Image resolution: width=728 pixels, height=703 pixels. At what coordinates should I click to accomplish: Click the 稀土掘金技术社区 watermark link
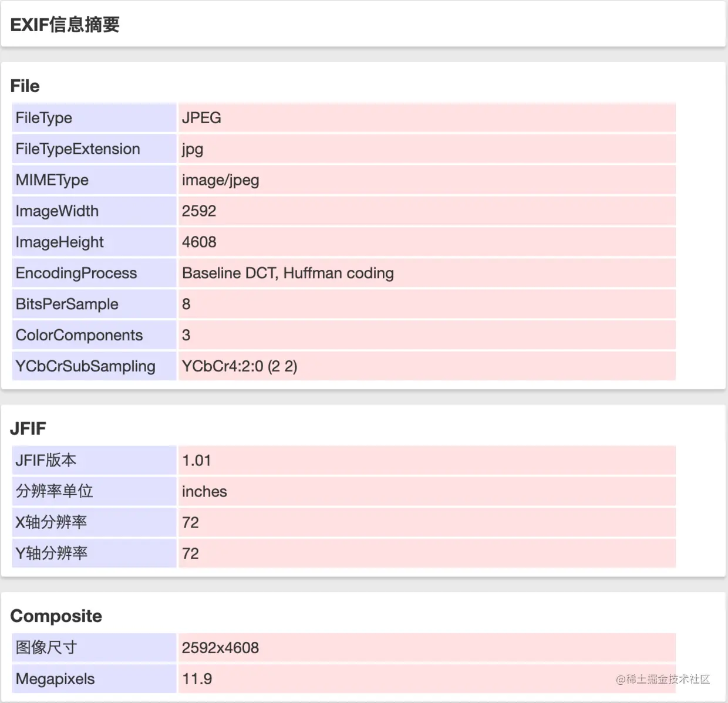point(662,680)
